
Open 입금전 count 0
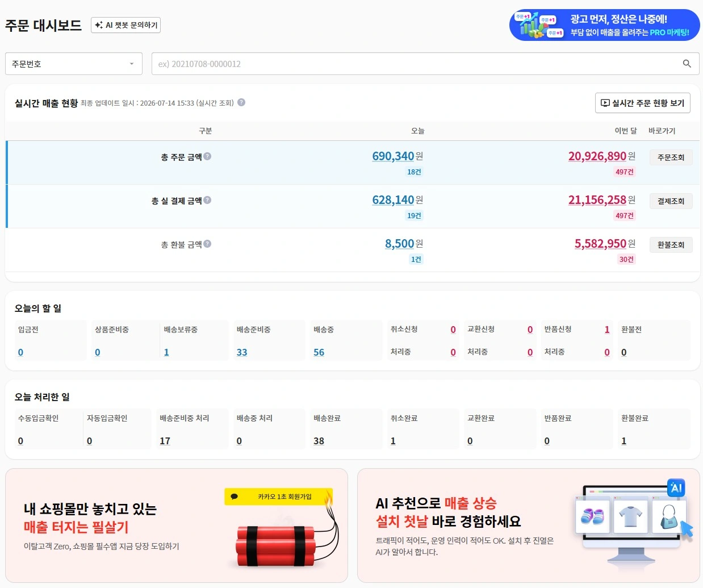[x=20, y=352]
